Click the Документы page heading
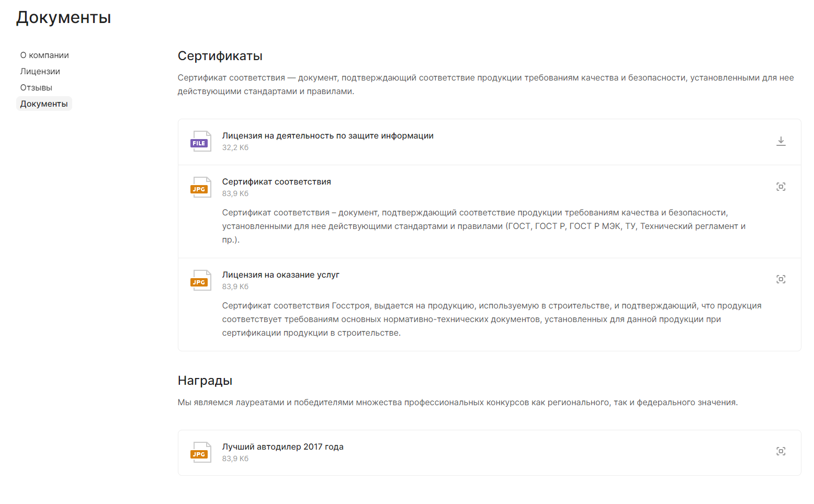The width and height of the screenshot is (814, 504). point(63,18)
